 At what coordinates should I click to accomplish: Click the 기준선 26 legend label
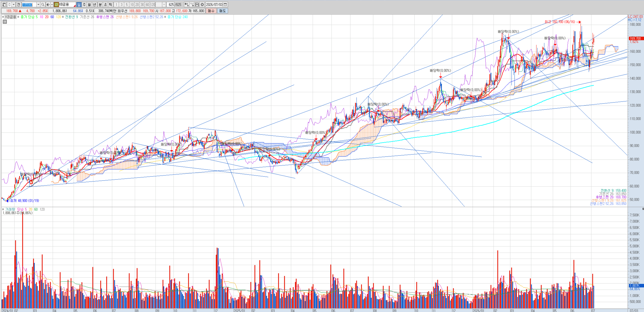87,17
